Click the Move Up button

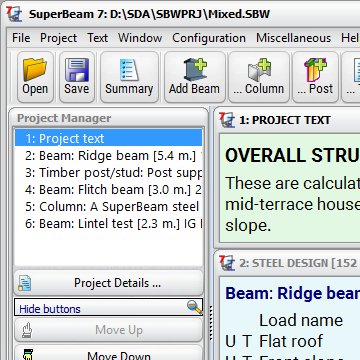pyautogui.click(x=108, y=330)
